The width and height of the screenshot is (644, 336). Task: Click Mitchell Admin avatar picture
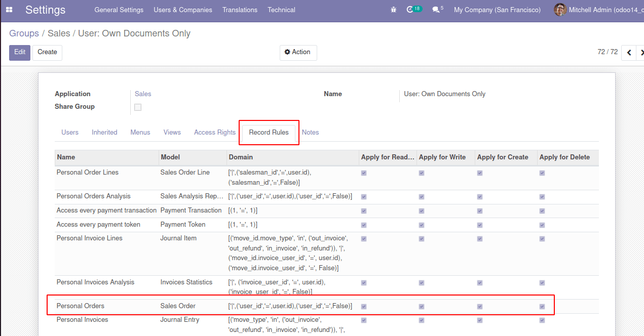point(560,10)
